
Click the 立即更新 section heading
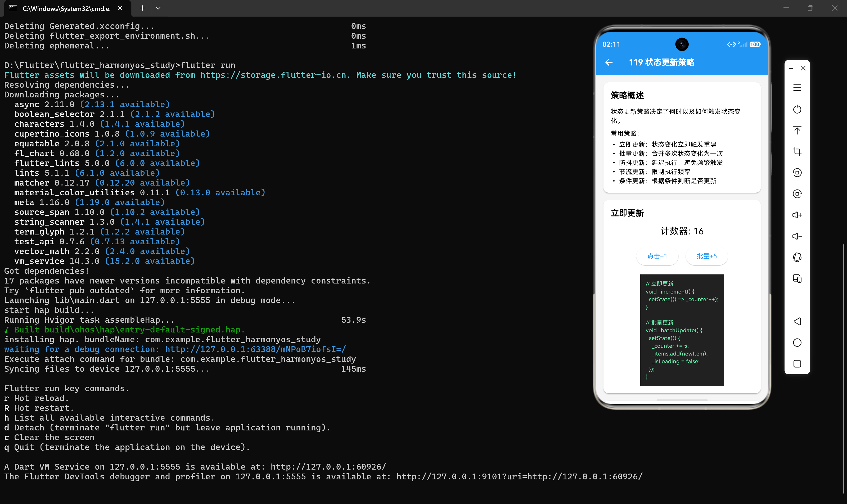[x=627, y=213]
